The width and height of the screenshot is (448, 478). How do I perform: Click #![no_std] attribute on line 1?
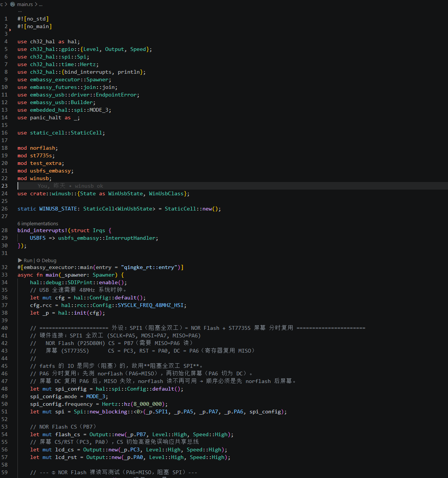tap(33, 19)
